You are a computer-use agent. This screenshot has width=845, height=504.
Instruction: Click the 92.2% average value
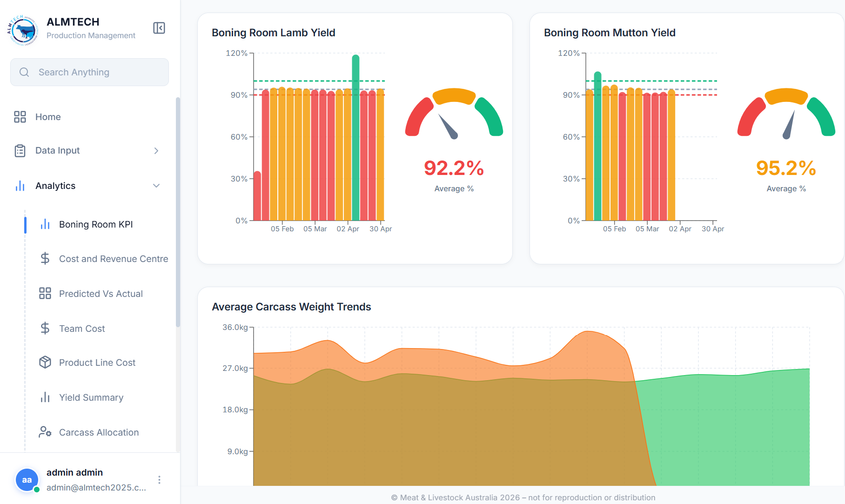pos(454,168)
